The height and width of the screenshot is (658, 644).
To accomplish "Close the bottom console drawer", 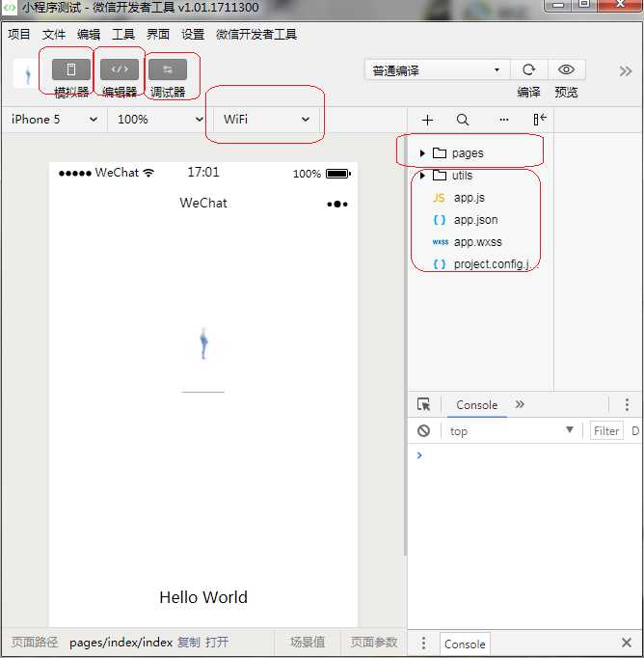I will point(627,643).
